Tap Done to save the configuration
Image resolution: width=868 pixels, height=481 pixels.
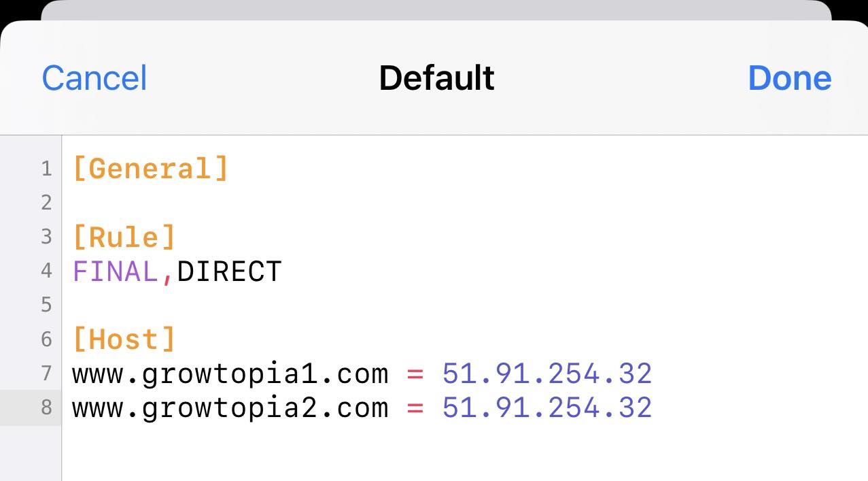point(790,78)
